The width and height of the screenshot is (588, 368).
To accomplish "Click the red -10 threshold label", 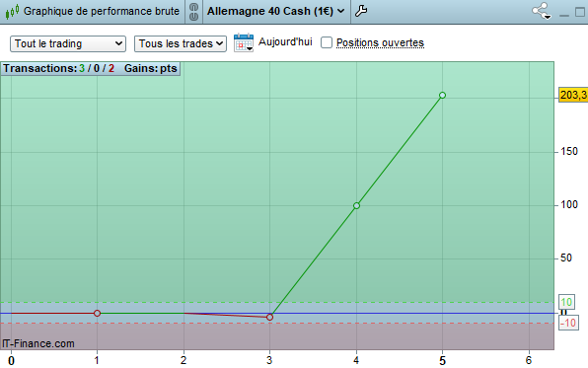I will point(568,323).
